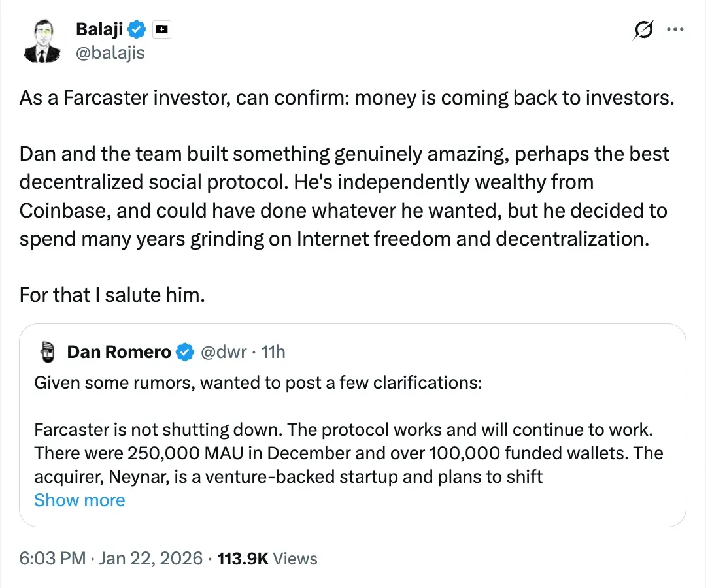710x588 pixels.
Task: Click Dan Romero's verified checkmark badge
Action: pos(186,353)
